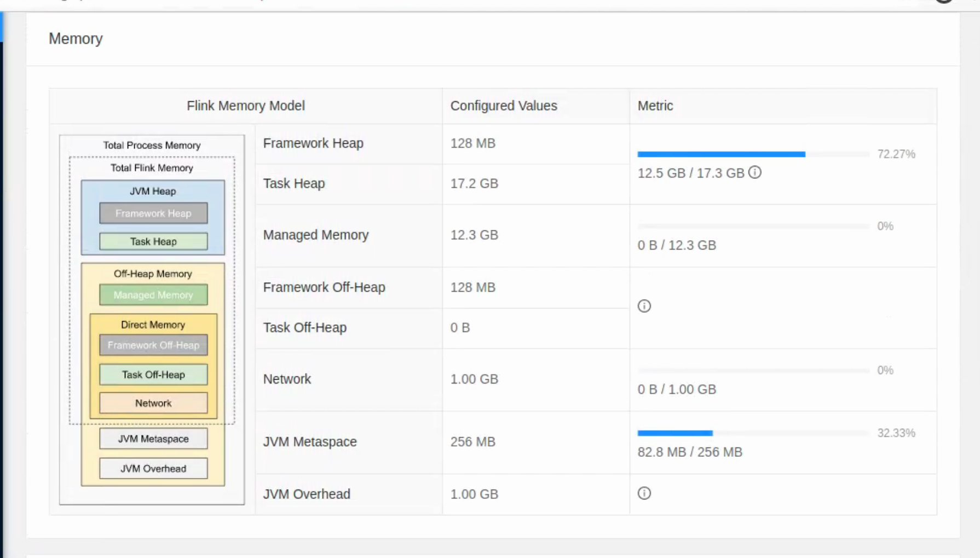The height and width of the screenshot is (558, 980).
Task: Click the Task Heap row label
Action: point(294,183)
